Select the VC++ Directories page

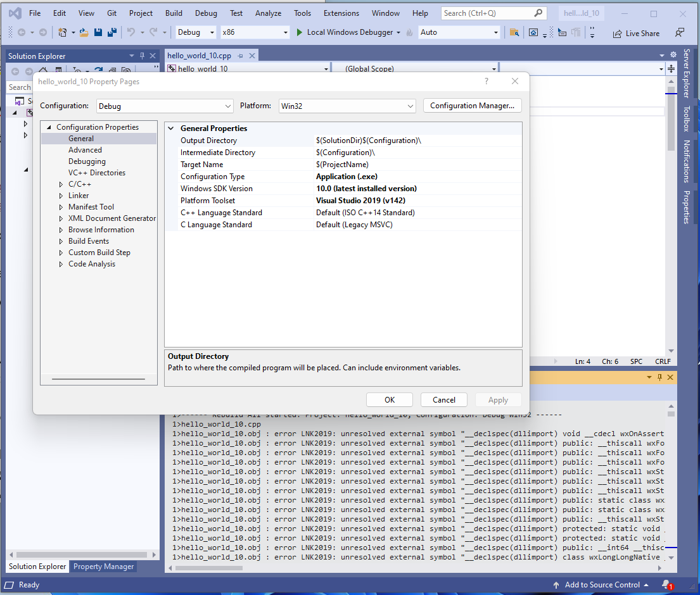pos(97,173)
